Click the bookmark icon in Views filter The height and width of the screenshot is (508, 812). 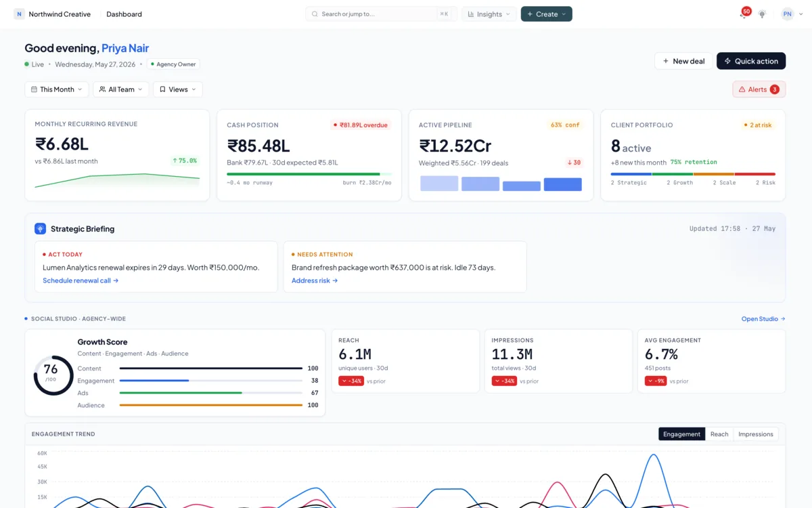(x=162, y=89)
